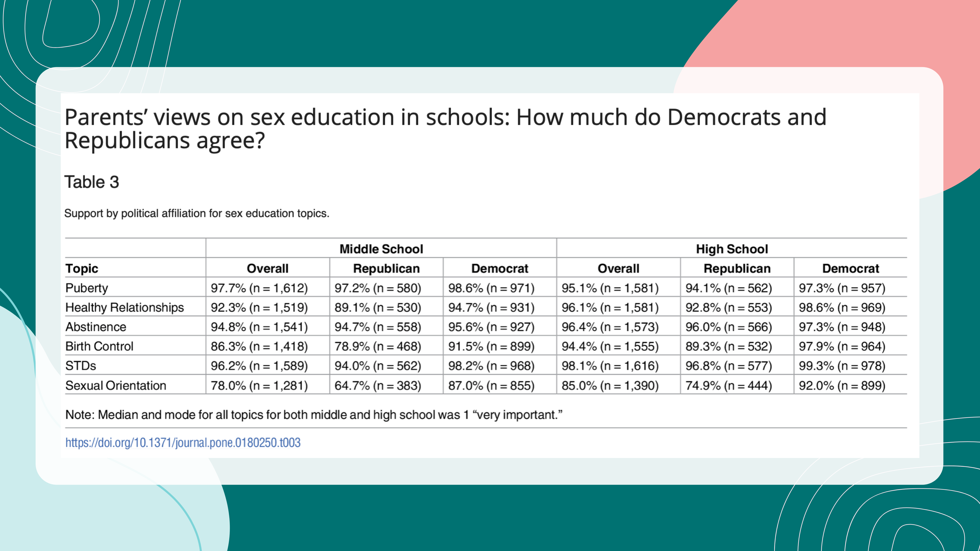The height and width of the screenshot is (551, 980).
Task: Click the "Abstinence" row label
Action: [96, 327]
